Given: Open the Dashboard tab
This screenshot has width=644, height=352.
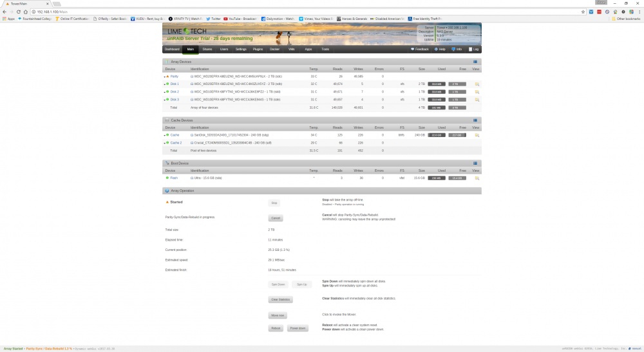Looking at the screenshot, I should [x=172, y=50].
